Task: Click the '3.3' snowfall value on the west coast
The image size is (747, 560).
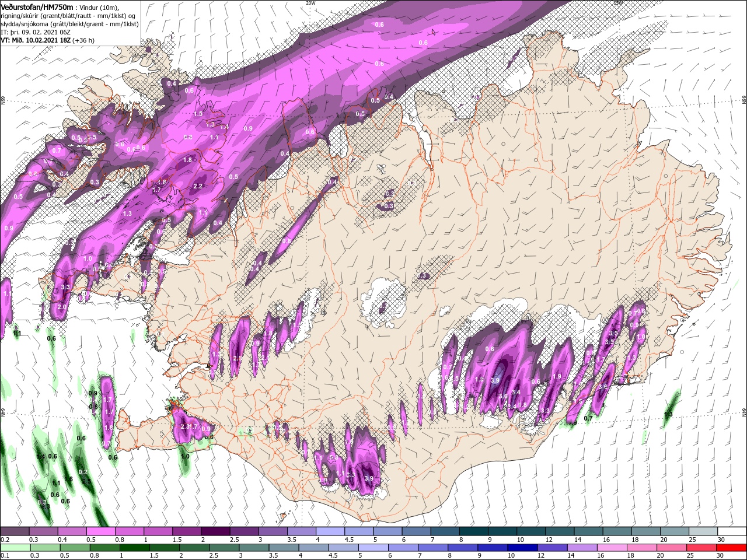Action: 65,287
